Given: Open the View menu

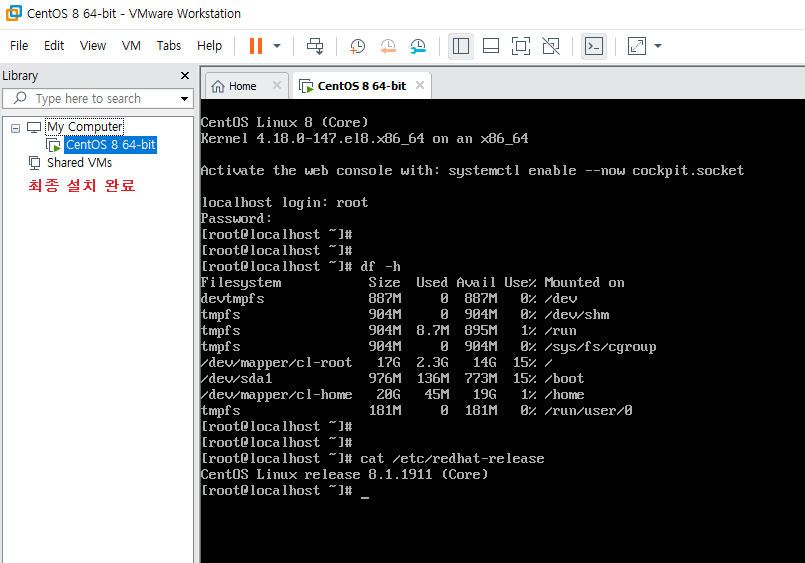Looking at the screenshot, I should coord(92,46).
